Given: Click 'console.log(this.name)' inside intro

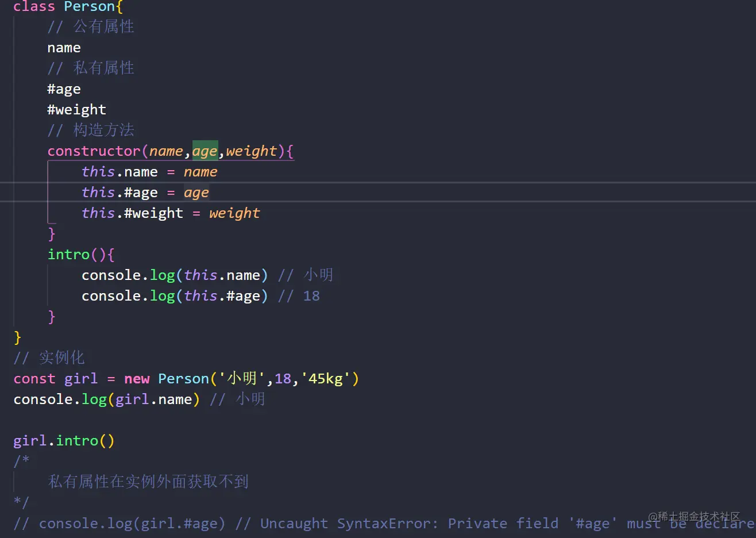Looking at the screenshot, I should 175,275.
